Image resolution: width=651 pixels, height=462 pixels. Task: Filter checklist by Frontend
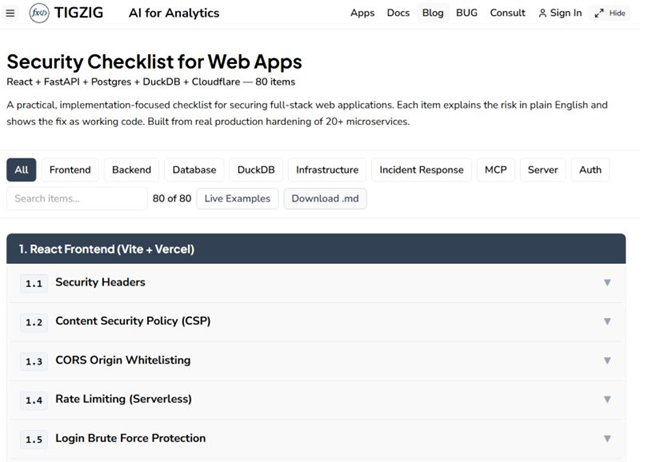70,170
